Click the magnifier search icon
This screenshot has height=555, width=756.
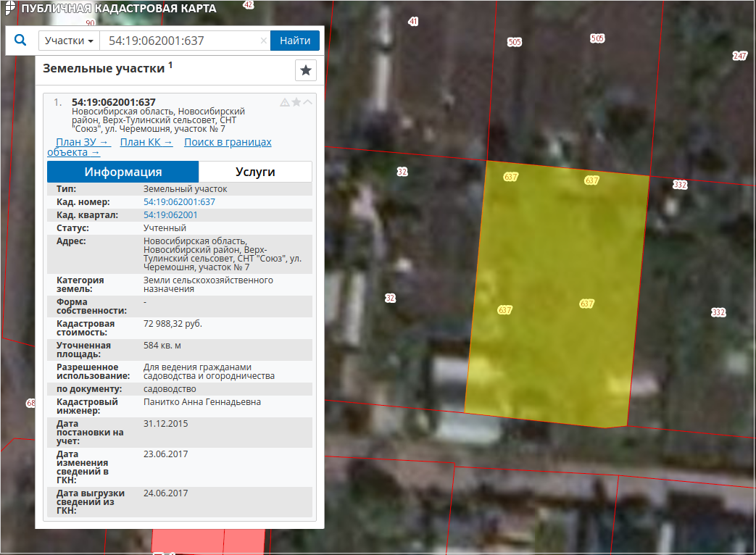pos(20,40)
